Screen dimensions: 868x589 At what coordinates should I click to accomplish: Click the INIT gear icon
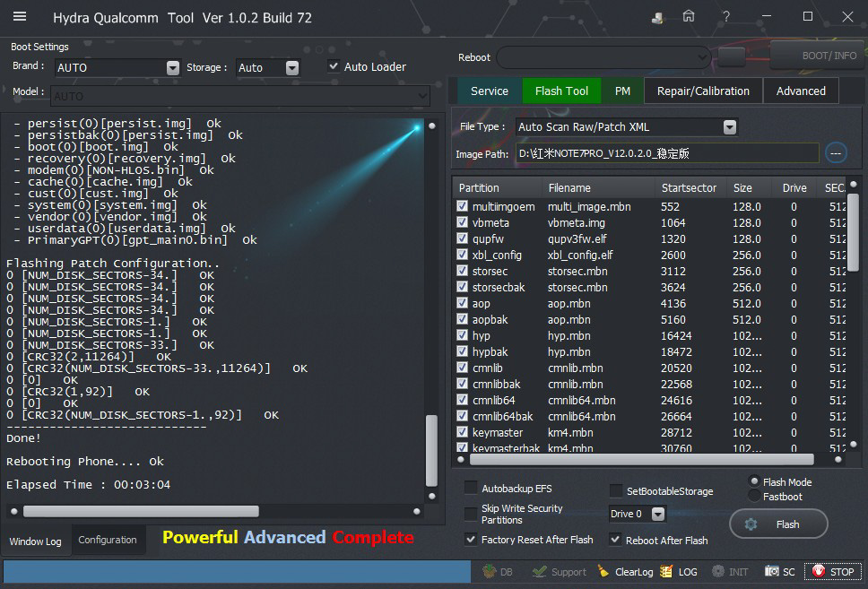(730, 572)
